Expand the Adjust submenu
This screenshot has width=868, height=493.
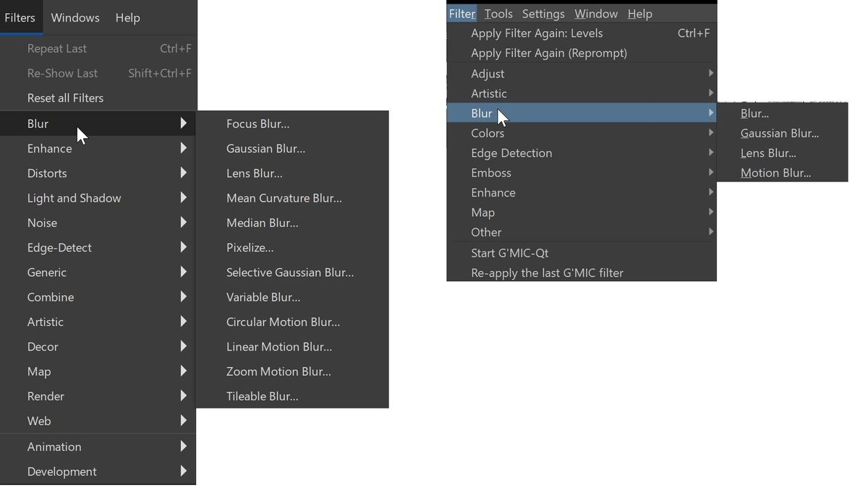(x=488, y=73)
